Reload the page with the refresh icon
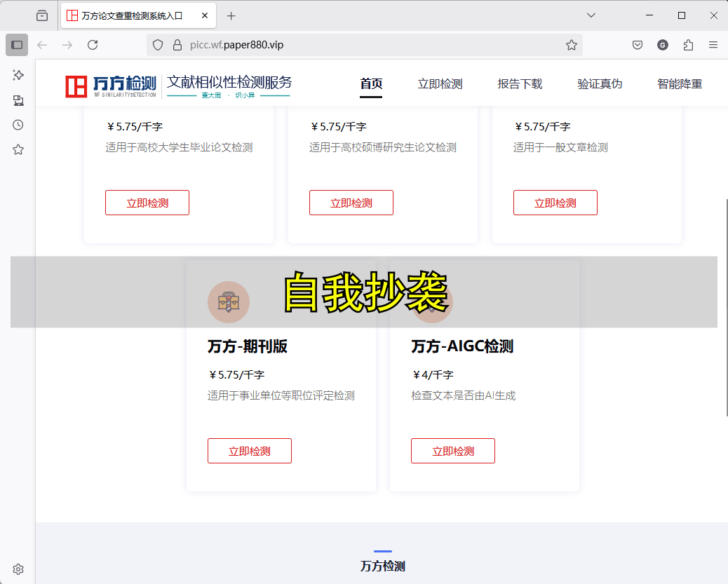This screenshot has height=584, width=728. (93, 45)
